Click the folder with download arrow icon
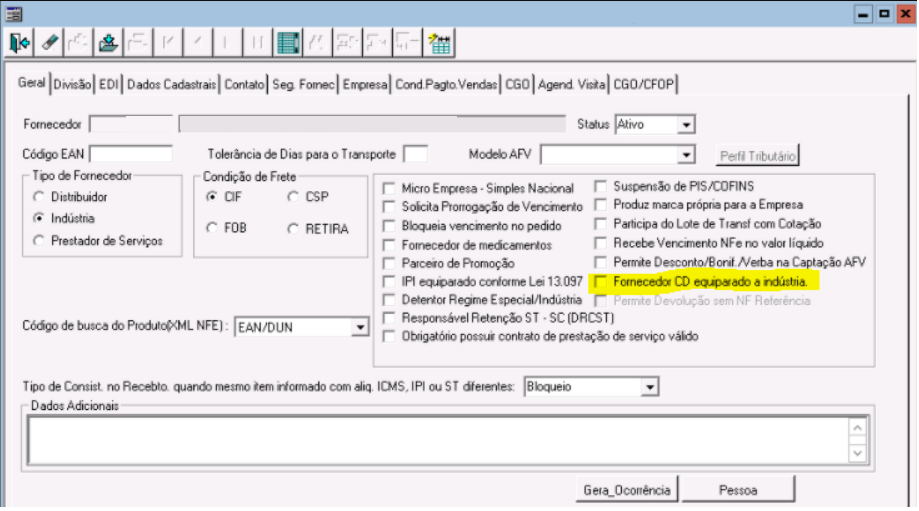This screenshot has width=919, height=511. [x=108, y=43]
